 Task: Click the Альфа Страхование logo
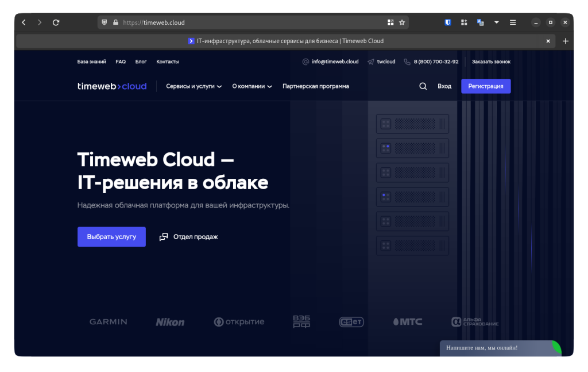[475, 322]
